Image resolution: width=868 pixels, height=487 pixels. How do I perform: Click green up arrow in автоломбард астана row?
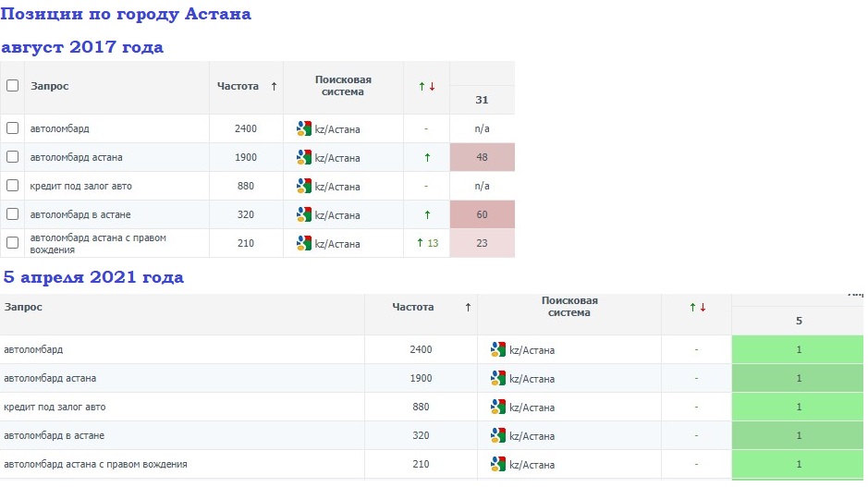click(x=427, y=158)
